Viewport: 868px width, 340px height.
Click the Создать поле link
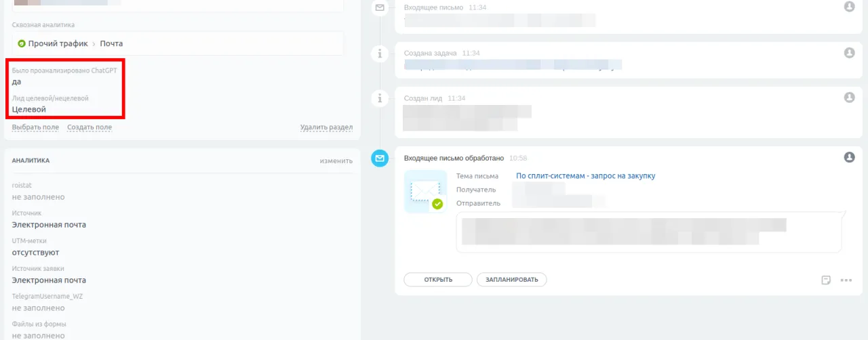[x=90, y=127]
